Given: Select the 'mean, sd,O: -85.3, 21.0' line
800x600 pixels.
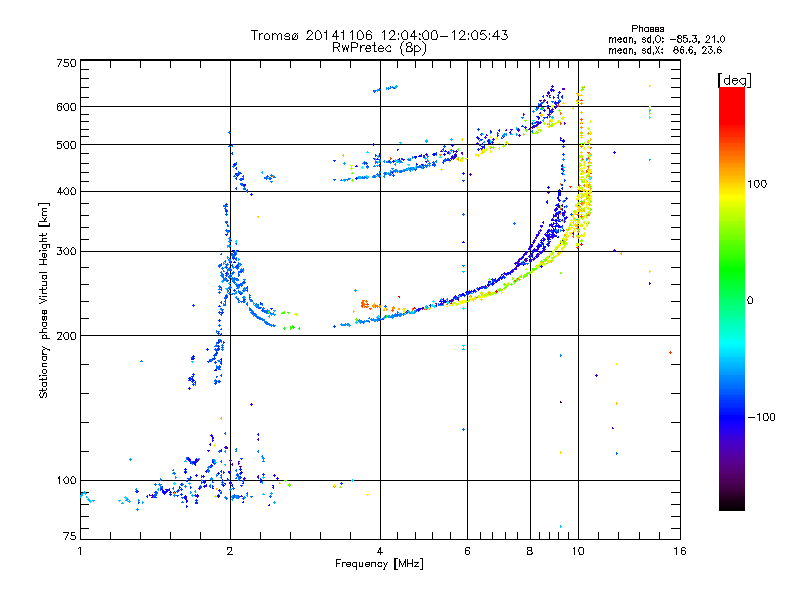Looking at the screenshot, I should 666,39.
